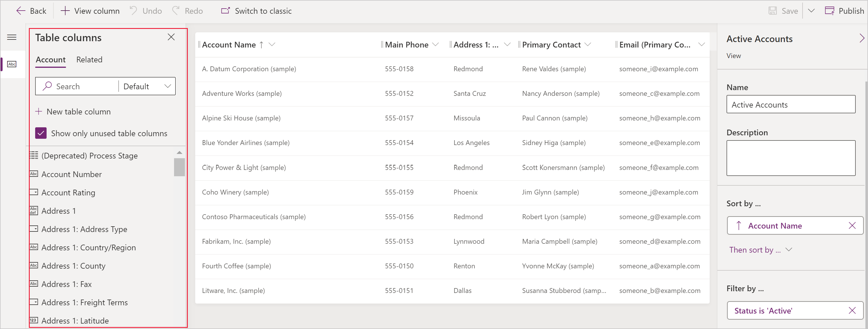This screenshot has width=868, height=329.
Task: Click the Save icon in the toolbar
Action: coord(772,11)
